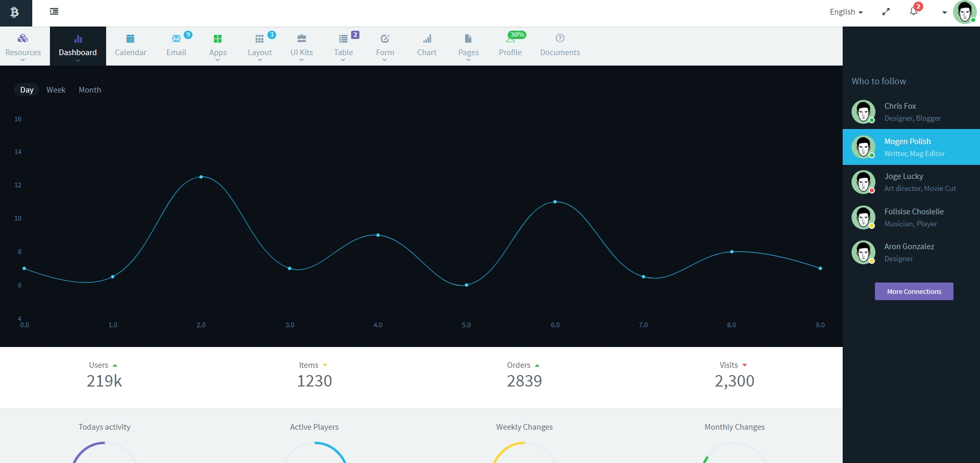
Task: Click the fullscreen expand icon
Action: 886,11
